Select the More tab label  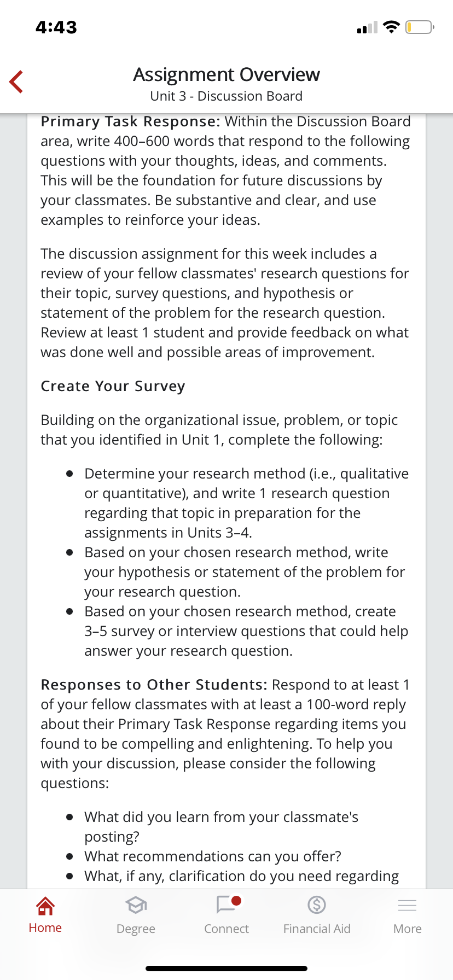point(407,929)
